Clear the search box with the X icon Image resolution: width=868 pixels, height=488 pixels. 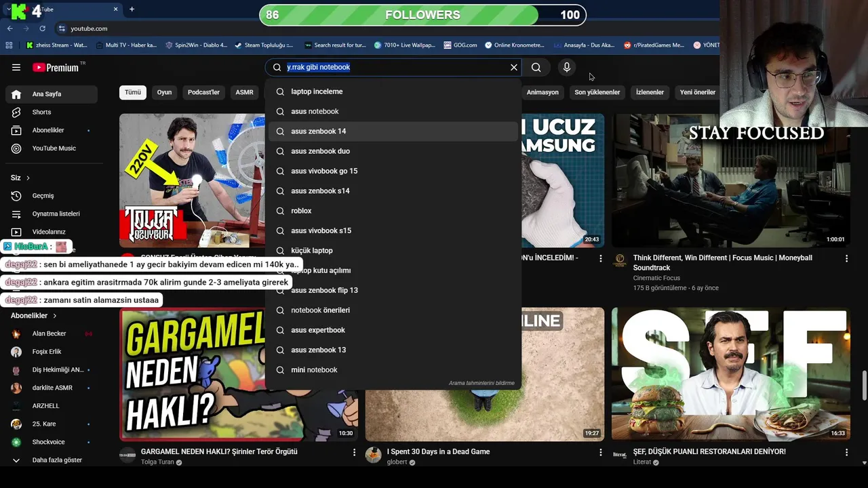pyautogui.click(x=514, y=67)
